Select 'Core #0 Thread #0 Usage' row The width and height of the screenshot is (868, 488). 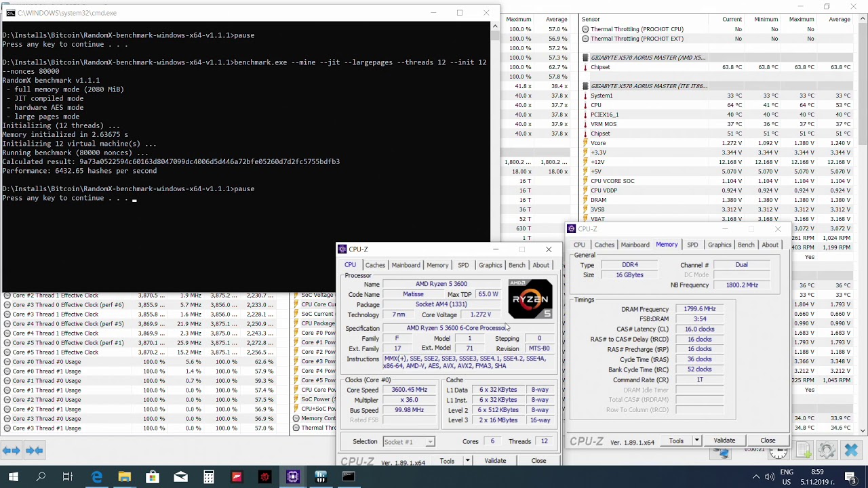pyautogui.click(x=144, y=362)
